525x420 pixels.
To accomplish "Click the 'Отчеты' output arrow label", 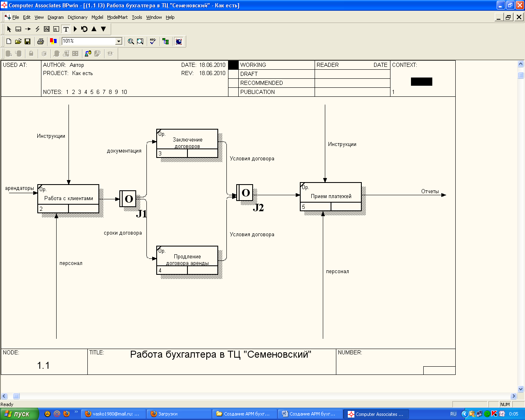I will pyautogui.click(x=430, y=192).
